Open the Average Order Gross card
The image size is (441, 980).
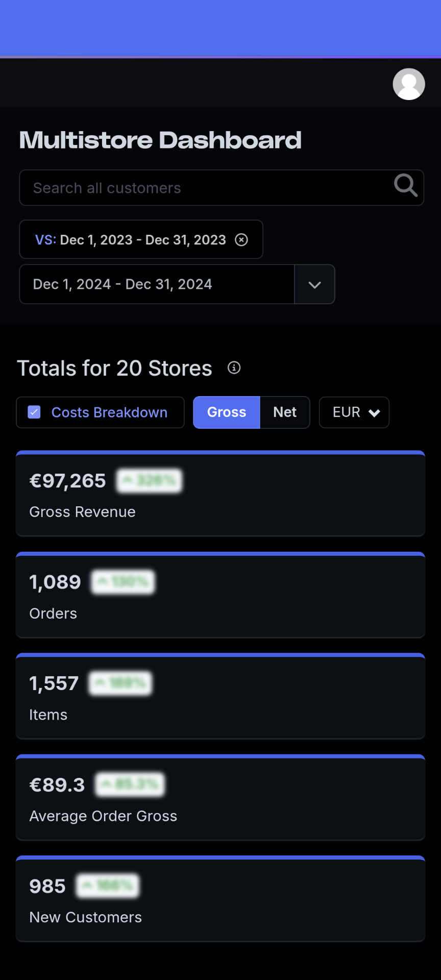tap(220, 798)
